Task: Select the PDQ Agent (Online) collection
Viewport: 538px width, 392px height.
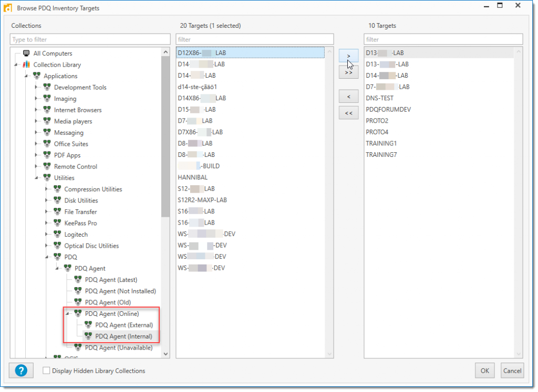Action: coord(112,313)
